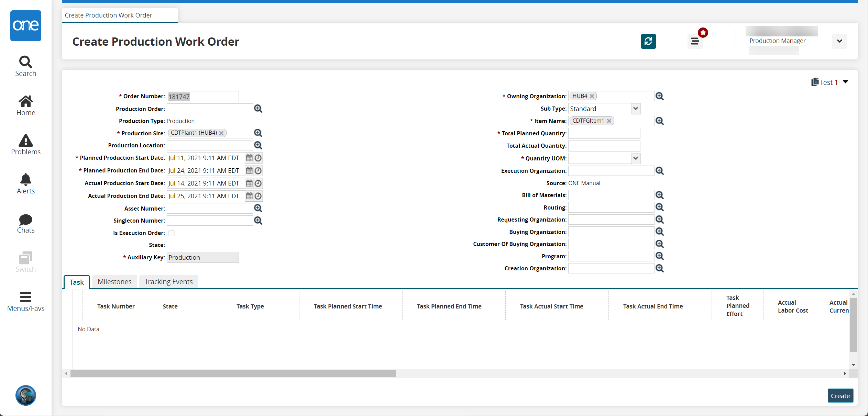The height and width of the screenshot is (416, 868).
Task: Switch to the Task tab
Action: 77,282
